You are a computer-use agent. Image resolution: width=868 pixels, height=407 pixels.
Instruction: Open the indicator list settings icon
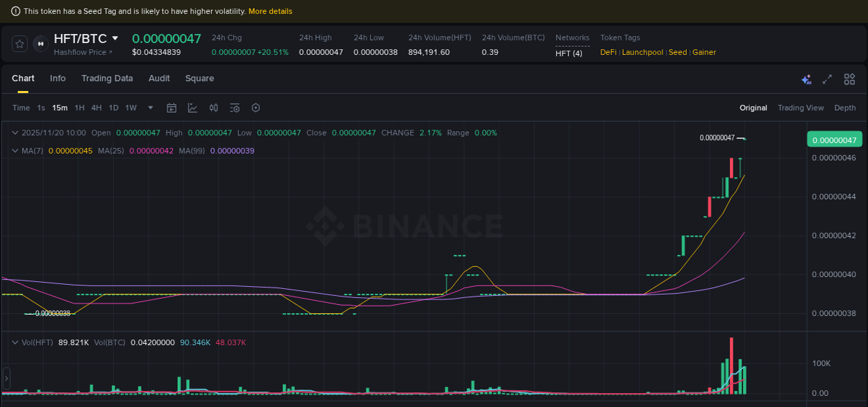point(235,108)
